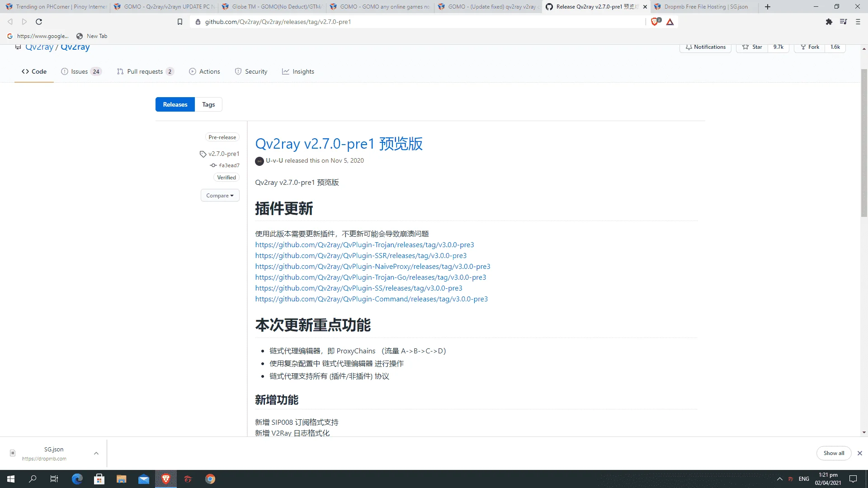Screen dimensions: 868x488
Task: Open File Explorer from taskbar
Action: pos(121,479)
